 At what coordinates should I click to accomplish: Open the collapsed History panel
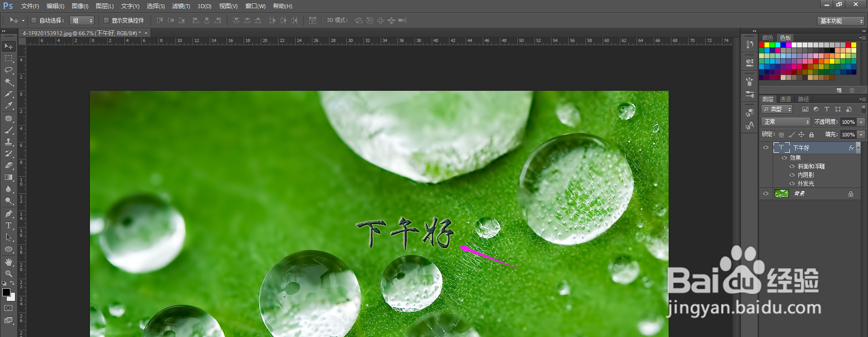(750, 45)
